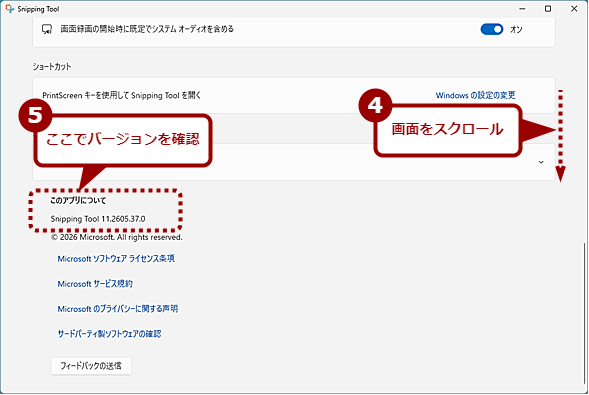The height and width of the screenshot is (395, 589).
Task: Click the vertical scrollbar thumb on the right
Action: (584, 314)
